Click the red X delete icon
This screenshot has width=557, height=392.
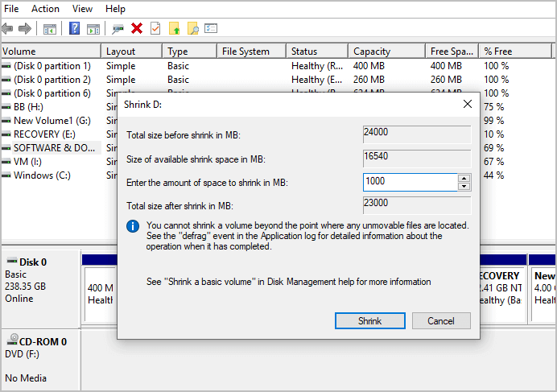coord(137,29)
